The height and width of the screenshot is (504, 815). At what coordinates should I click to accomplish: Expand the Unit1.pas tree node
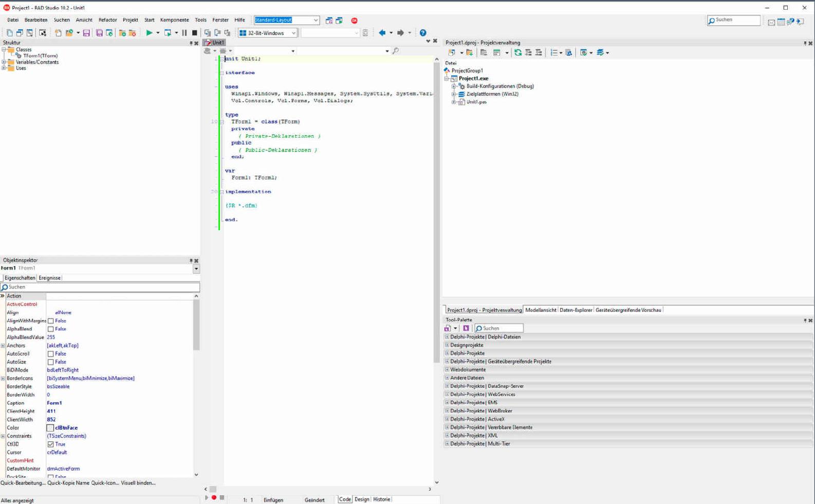pyautogui.click(x=454, y=102)
